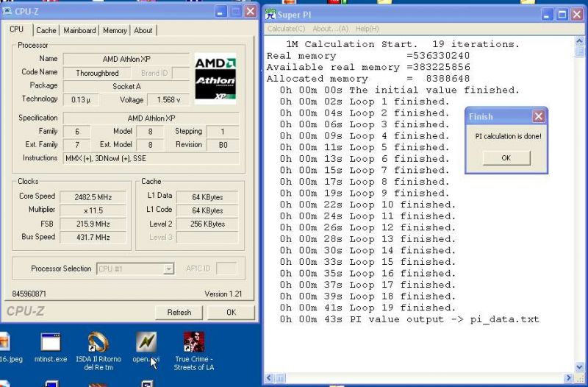Click the Bus Speed value 431.7 MHz
Screen dimensions: 588x387
93,237
